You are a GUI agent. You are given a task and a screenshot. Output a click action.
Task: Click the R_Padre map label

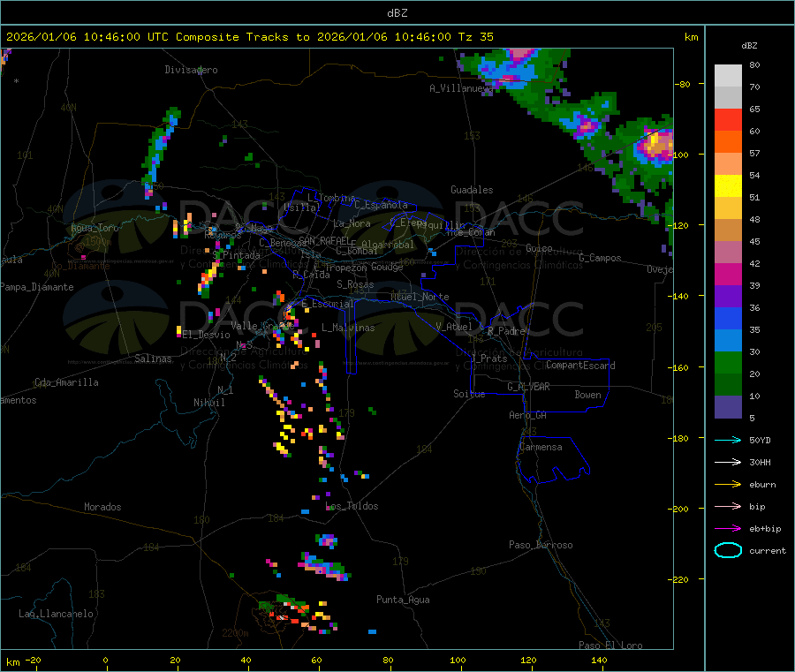coord(505,331)
